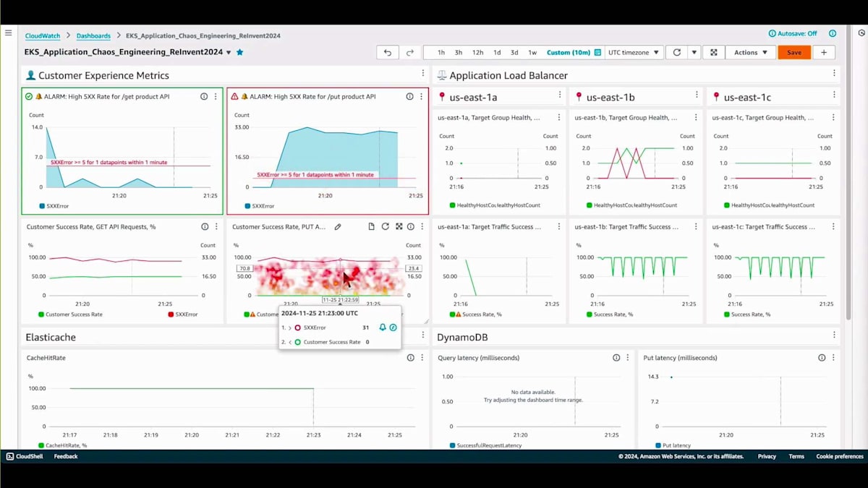Expand the 5XXError row in tooltip
Image resolution: width=868 pixels, height=488 pixels.
coord(289,328)
